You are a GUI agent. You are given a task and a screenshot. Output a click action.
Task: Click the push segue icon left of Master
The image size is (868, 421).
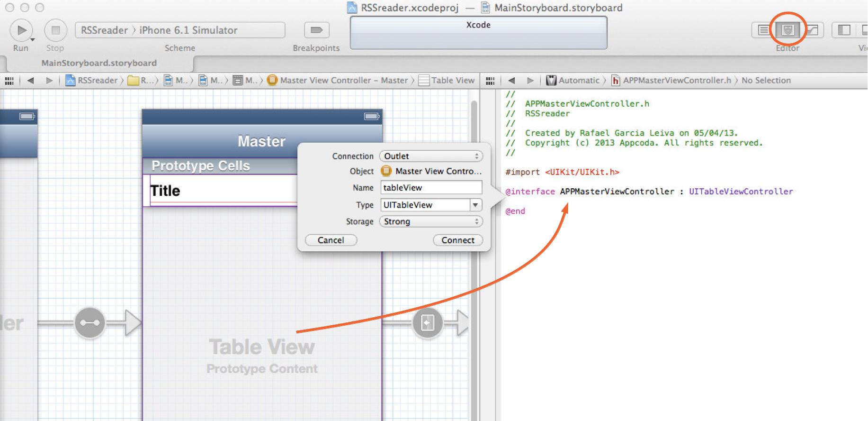click(89, 323)
